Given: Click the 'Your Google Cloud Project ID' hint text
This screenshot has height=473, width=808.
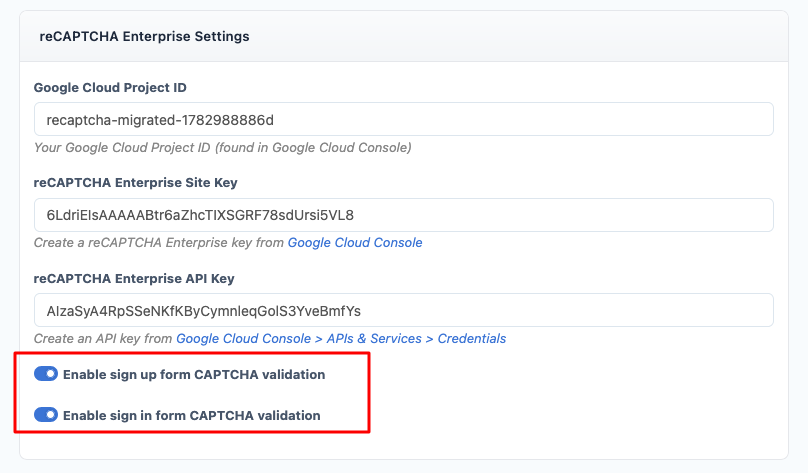Looking at the screenshot, I should tap(223, 148).
